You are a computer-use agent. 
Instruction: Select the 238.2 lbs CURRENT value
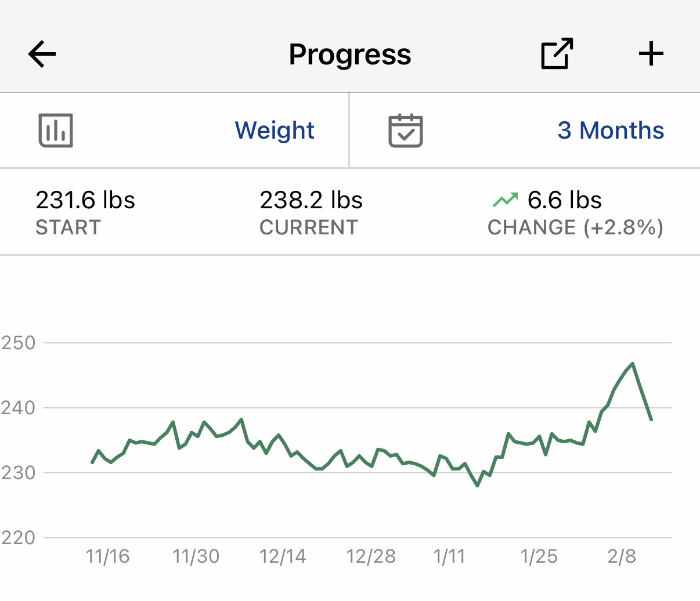311,200
